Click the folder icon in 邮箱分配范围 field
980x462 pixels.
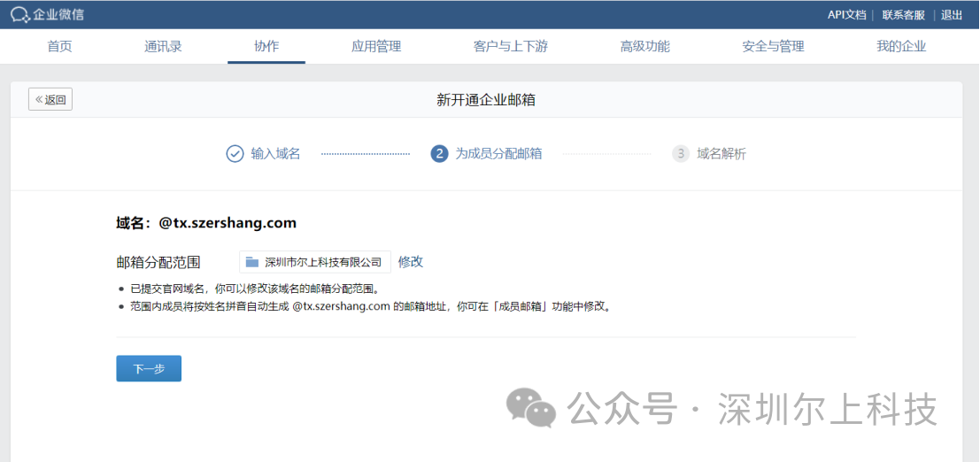(x=252, y=262)
